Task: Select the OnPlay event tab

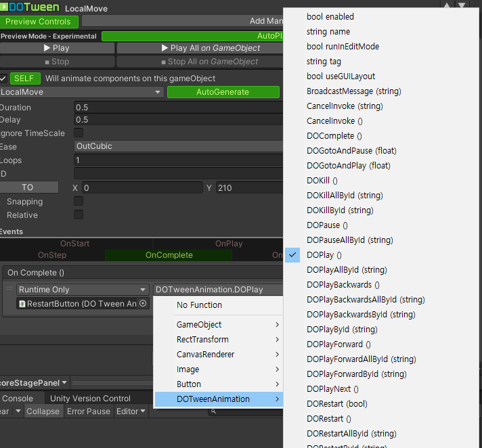Action: click(x=229, y=244)
